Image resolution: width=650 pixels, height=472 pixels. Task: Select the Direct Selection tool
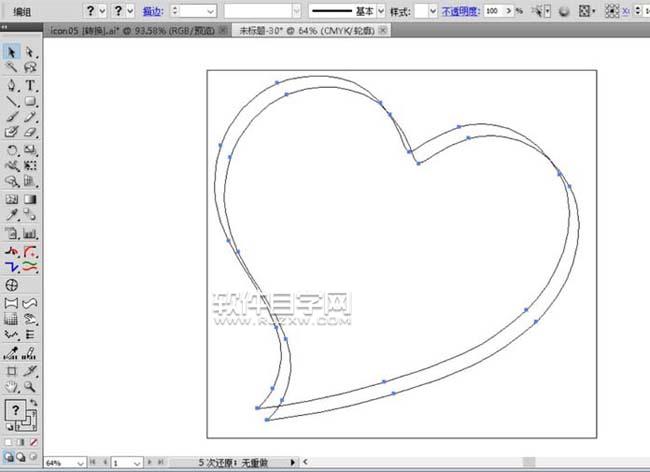[x=30, y=51]
